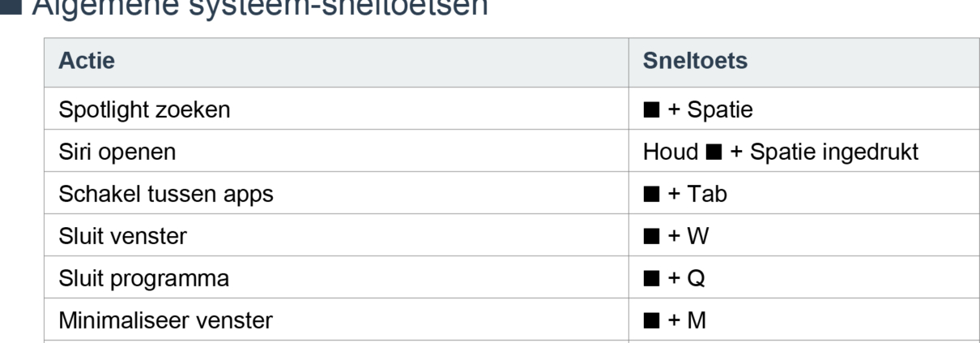980x343 pixels.
Task: Click "Spatie" in the Spotlight zoeken shortcut
Action: tap(720, 110)
